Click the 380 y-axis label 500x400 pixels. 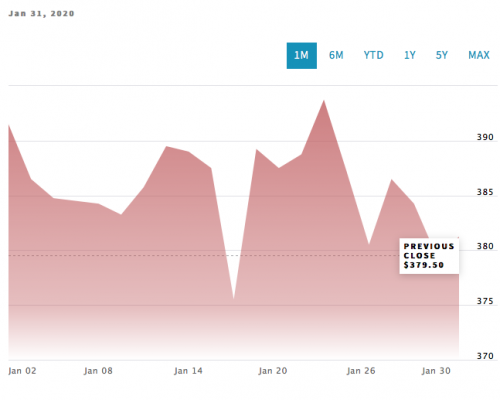pyautogui.click(x=485, y=246)
